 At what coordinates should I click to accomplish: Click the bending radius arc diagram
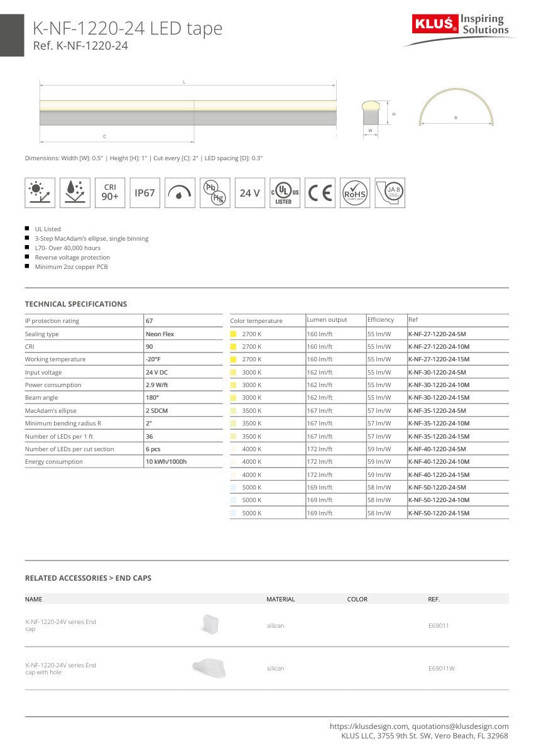[x=457, y=107]
